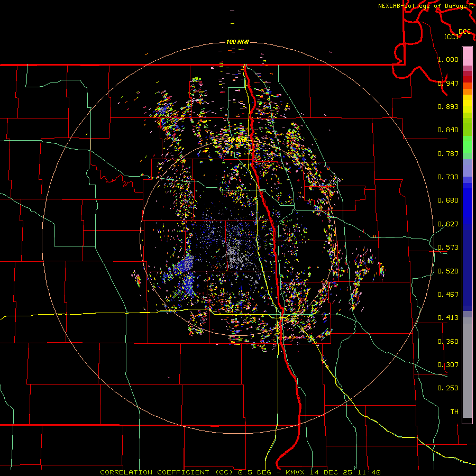Click the [CC] unit label

pos(452,36)
